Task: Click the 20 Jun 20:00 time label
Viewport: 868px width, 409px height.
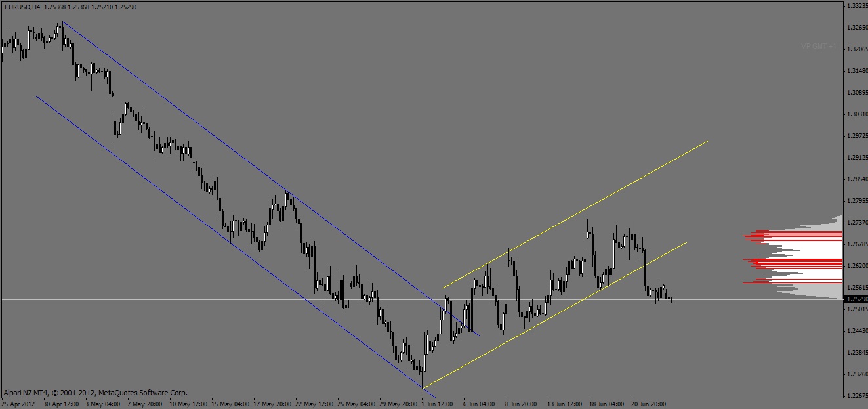Action: (650, 404)
